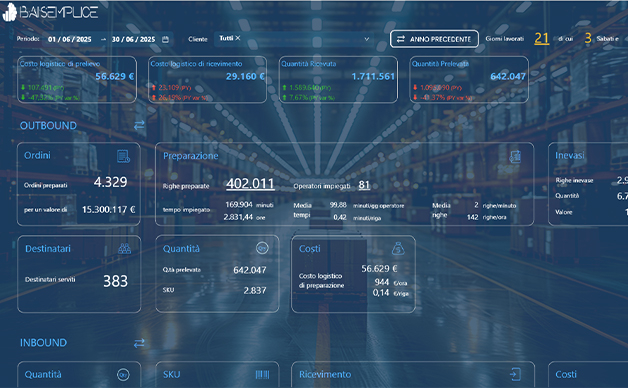Click the Ordini card document icon
This screenshot has height=388, width=628.
(123, 156)
